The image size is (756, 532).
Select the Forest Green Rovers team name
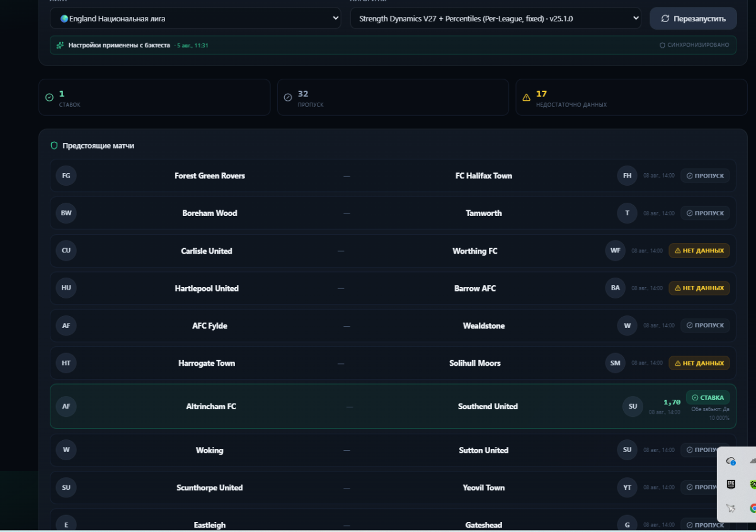point(210,176)
